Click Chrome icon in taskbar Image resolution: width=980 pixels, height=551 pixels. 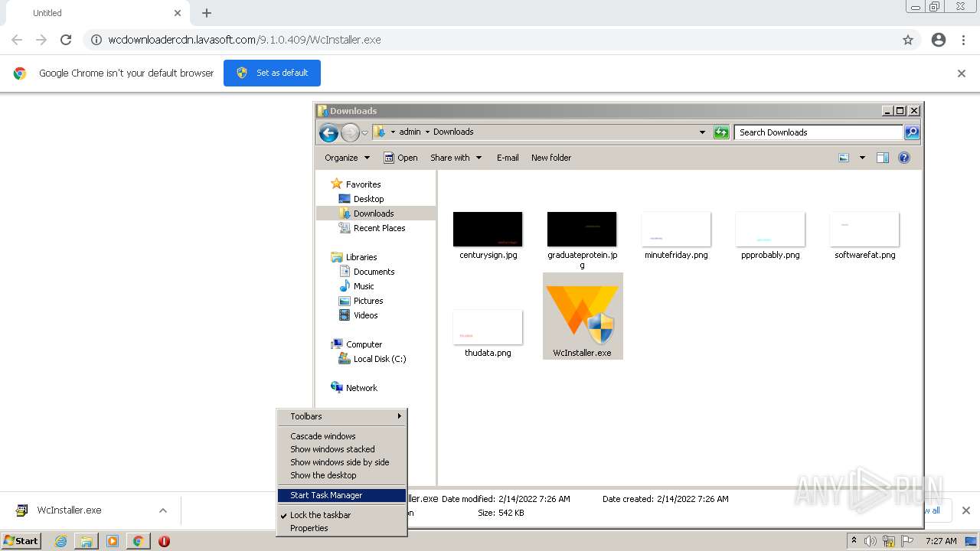[139, 541]
